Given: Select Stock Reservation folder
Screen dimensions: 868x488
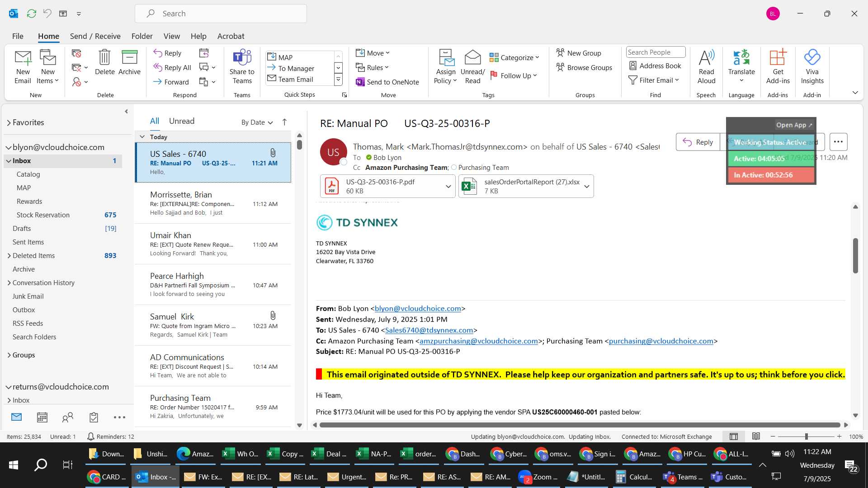Looking at the screenshot, I should (63, 215).
